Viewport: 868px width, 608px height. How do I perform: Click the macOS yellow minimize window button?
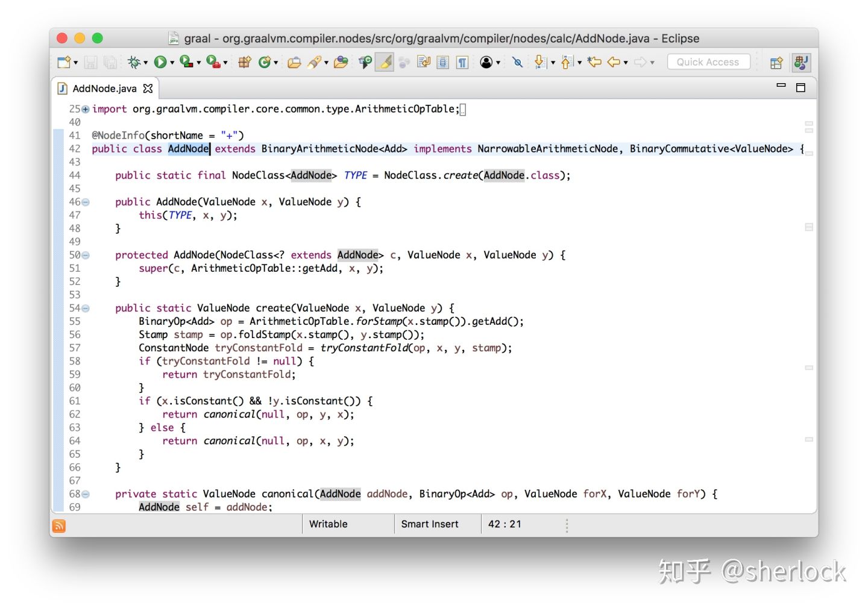coord(80,39)
